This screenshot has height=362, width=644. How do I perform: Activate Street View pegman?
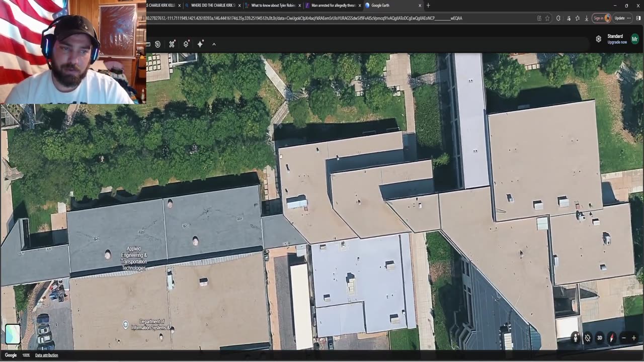point(576,338)
